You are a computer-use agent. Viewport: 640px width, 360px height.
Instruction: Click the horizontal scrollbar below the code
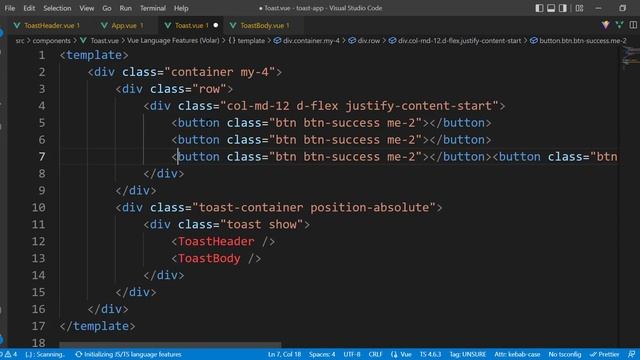click(170, 345)
